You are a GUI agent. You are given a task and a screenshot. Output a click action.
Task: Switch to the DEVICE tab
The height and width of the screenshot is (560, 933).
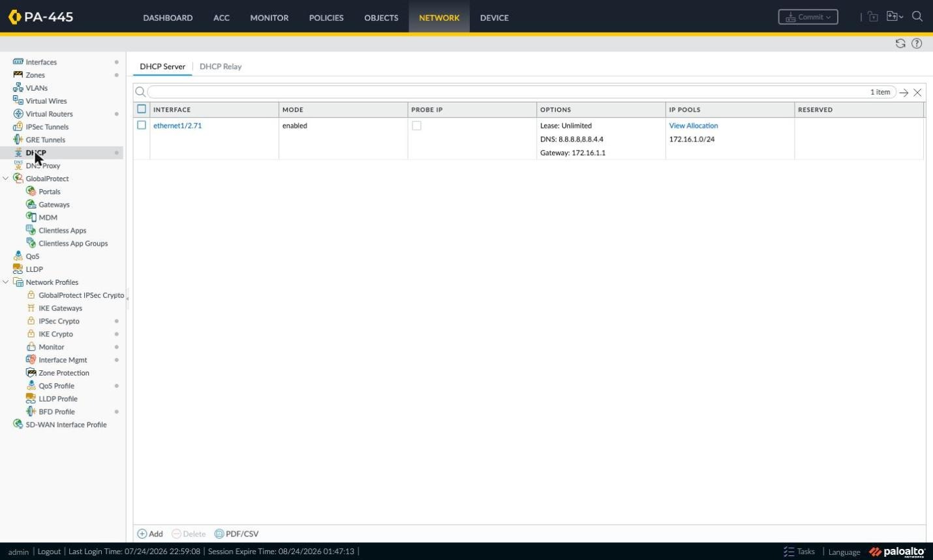(x=495, y=18)
